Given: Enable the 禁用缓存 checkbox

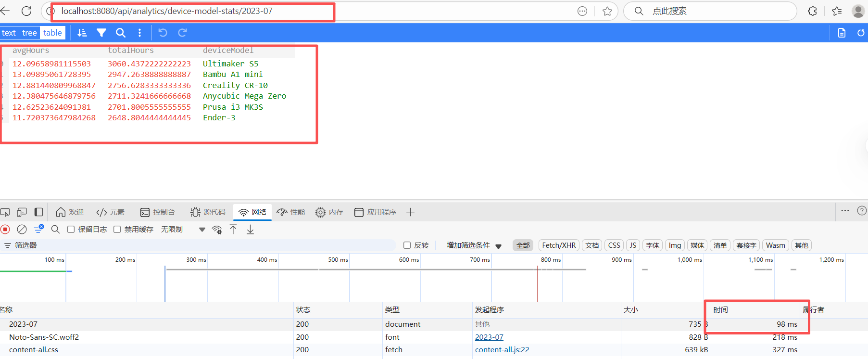Looking at the screenshot, I should click(x=117, y=230).
